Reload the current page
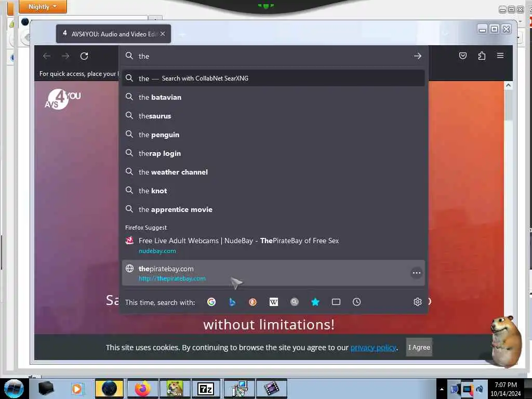532x399 pixels. pos(84,56)
